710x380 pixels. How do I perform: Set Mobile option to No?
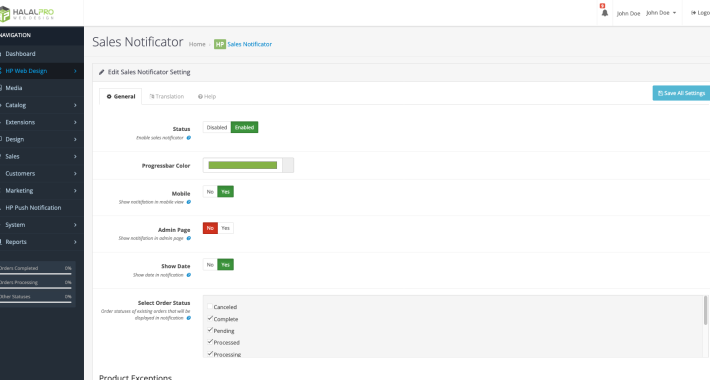210,192
